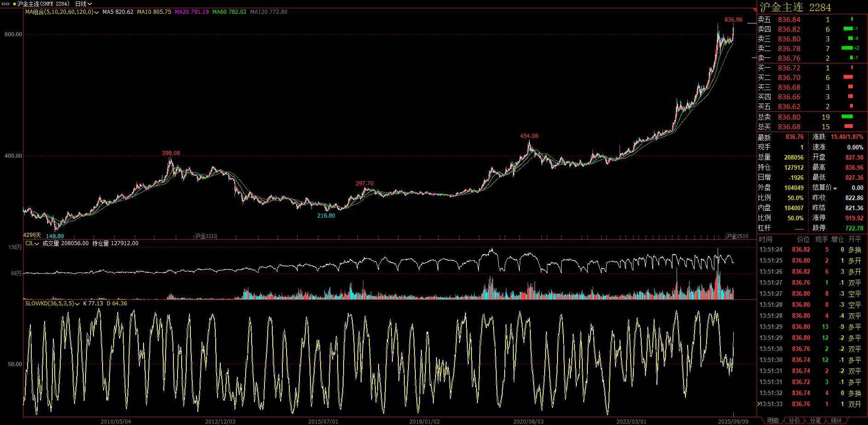Image resolution: width=868 pixels, height=425 pixels.
Task: Switch to the 分价 tab
Action: pos(794,420)
